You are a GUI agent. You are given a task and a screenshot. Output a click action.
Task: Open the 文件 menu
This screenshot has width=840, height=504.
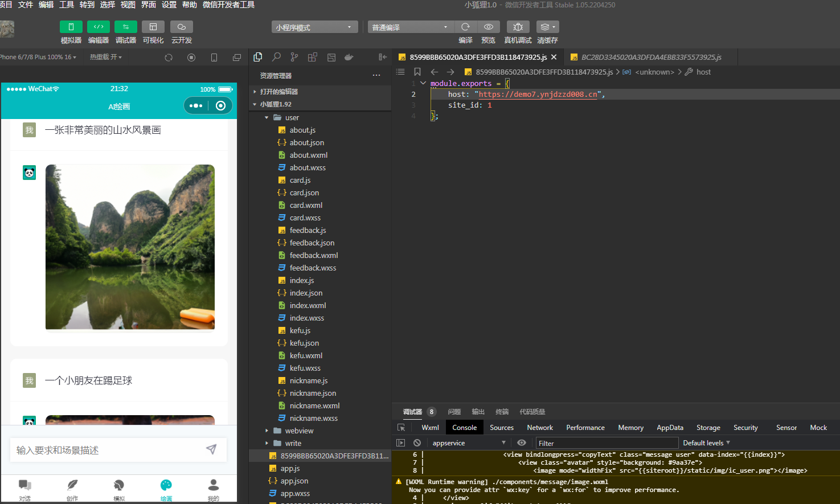[x=26, y=5]
